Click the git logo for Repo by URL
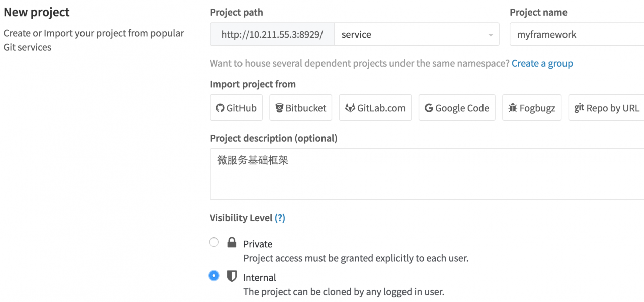 (579, 107)
